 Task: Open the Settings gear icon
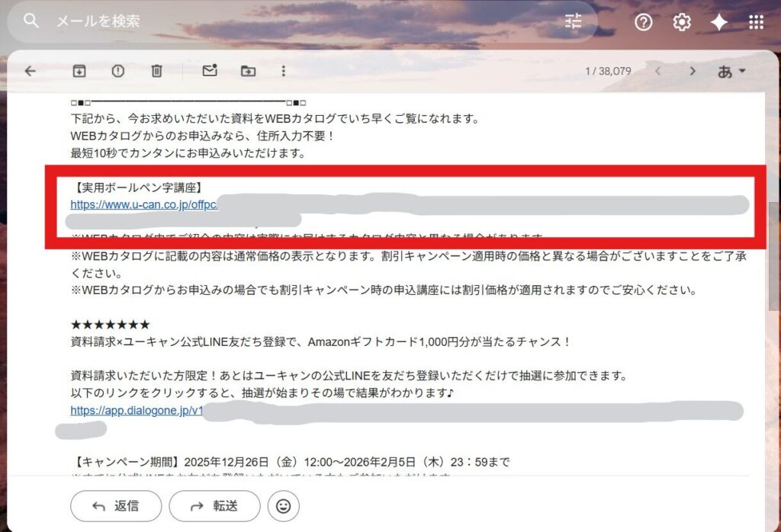tap(682, 22)
